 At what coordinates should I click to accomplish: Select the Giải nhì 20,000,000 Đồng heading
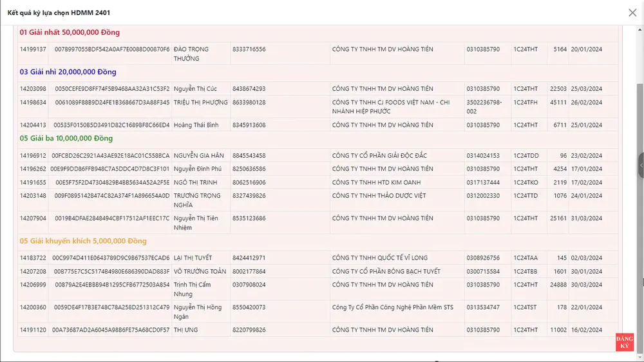[68, 72]
